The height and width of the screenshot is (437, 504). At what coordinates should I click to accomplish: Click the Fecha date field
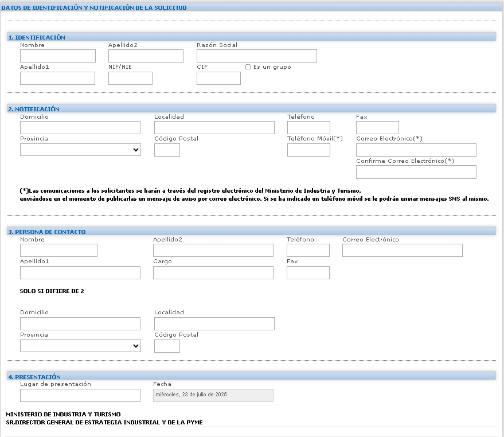tap(213, 395)
